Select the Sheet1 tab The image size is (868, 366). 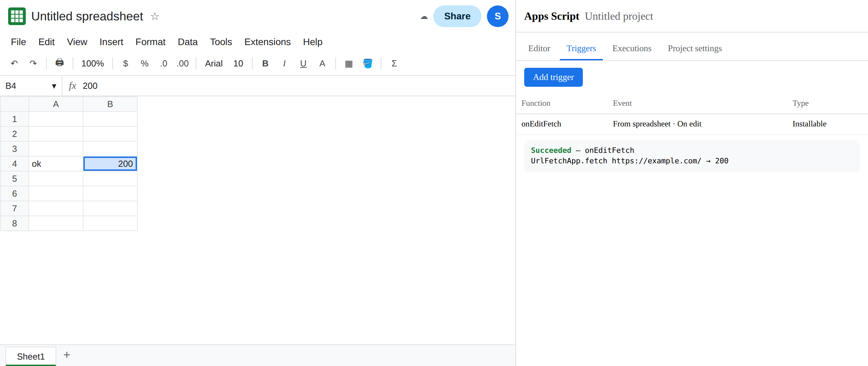(x=31, y=357)
